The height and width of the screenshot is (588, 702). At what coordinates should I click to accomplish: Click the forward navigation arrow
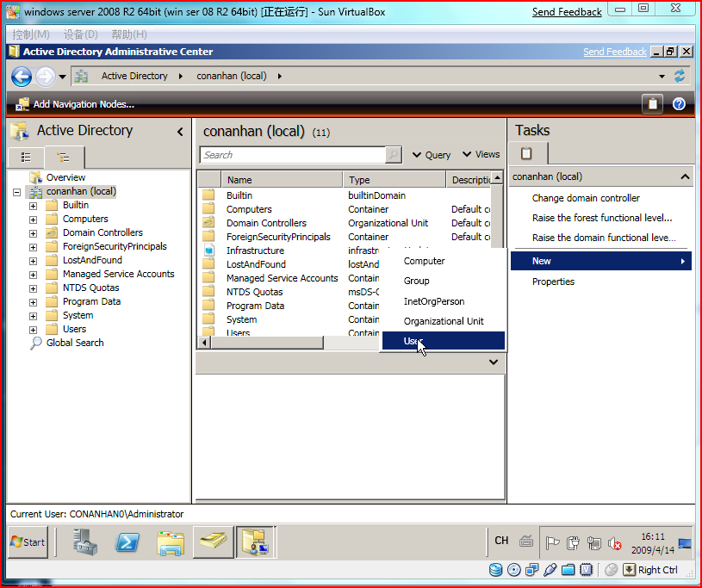pyautogui.click(x=45, y=77)
